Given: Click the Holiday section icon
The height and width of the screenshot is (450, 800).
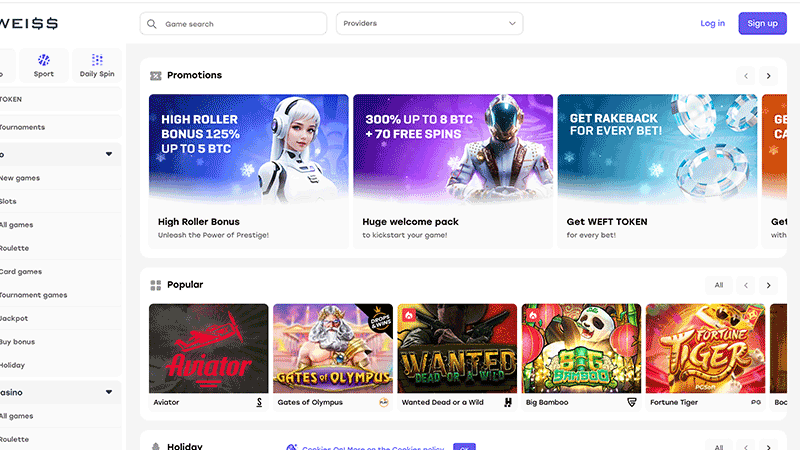Looking at the screenshot, I should click(156, 446).
